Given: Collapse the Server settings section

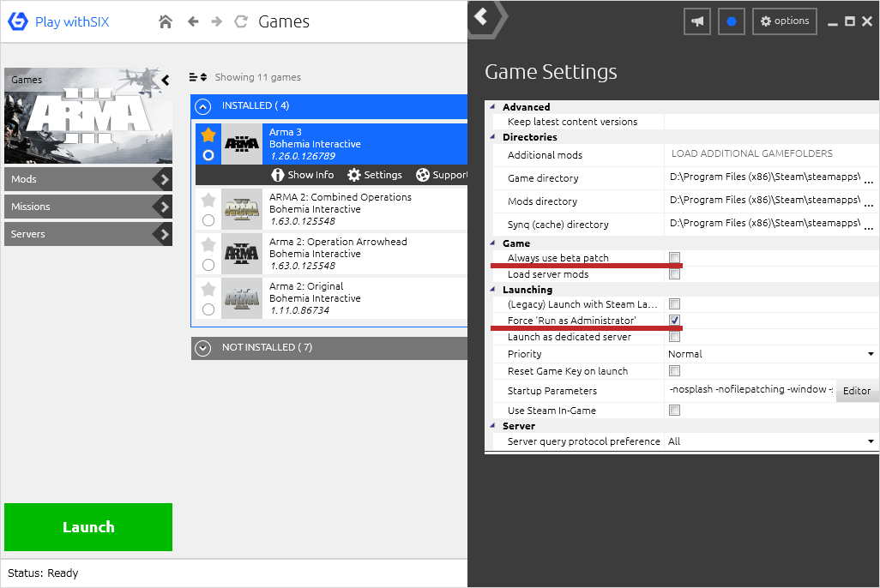Looking at the screenshot, I should coord(492,426).
